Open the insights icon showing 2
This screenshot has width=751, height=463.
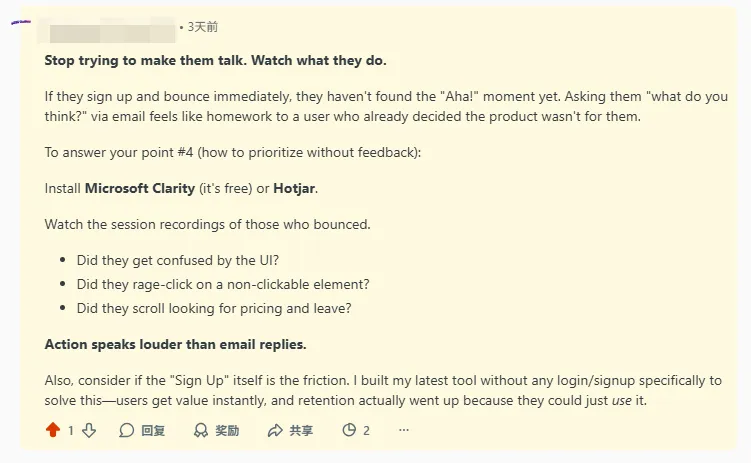pos(349,430)
